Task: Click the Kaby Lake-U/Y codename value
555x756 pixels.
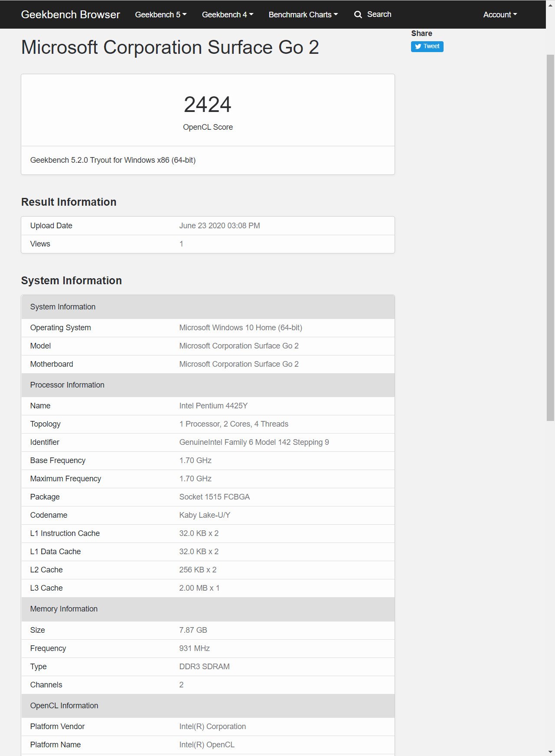Action: pos(205,515)
